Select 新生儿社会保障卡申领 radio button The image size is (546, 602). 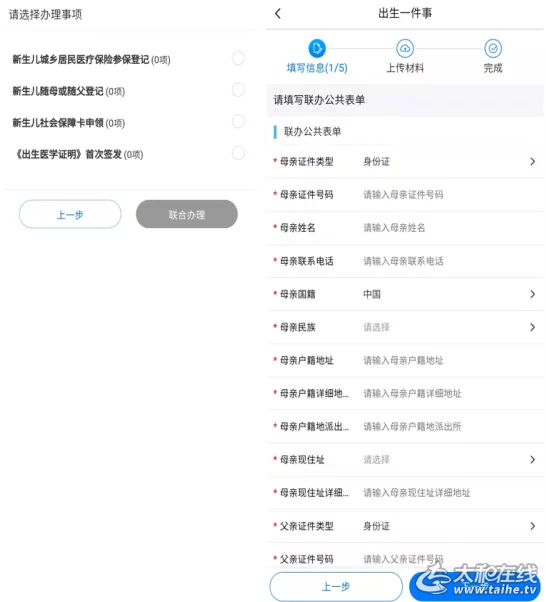click(238, 121)
